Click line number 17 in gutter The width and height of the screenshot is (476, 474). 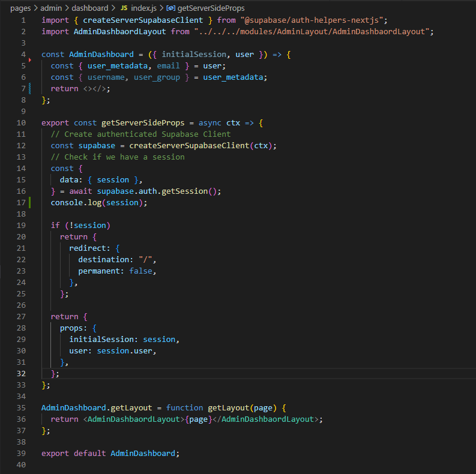click(x=21, y=203)
